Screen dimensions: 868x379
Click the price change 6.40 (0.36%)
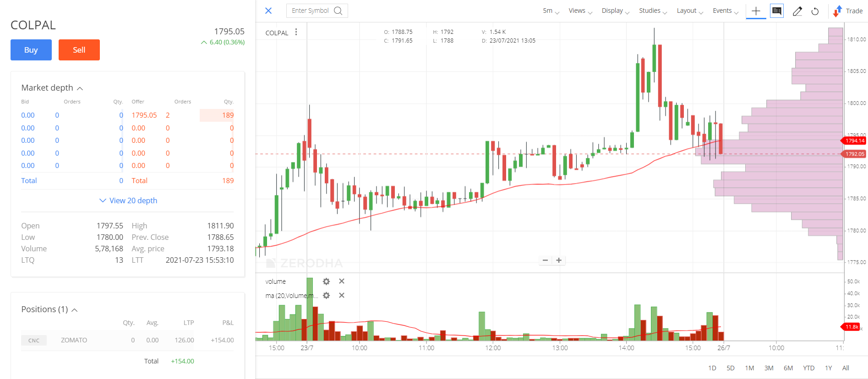tap(223, 42)
